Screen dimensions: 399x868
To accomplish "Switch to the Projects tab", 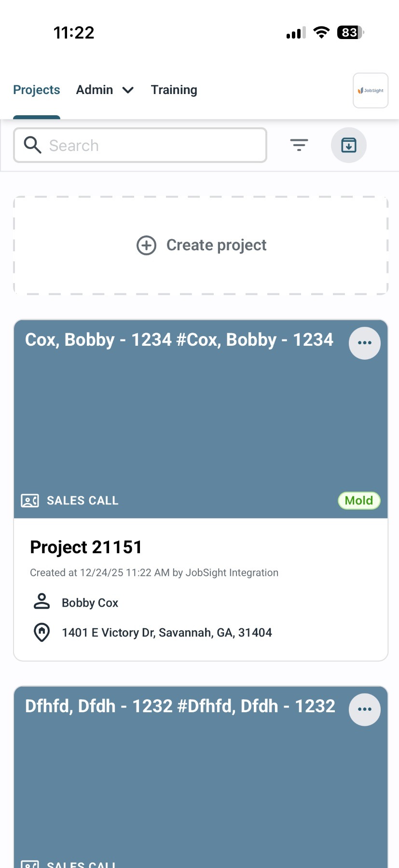I will [37, 90].
